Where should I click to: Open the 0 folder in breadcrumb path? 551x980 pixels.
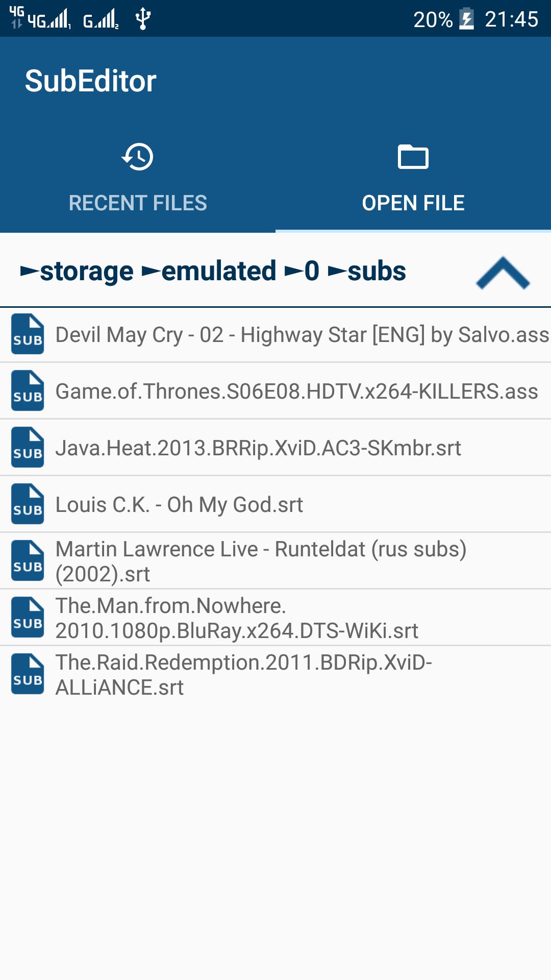(311, 271)
